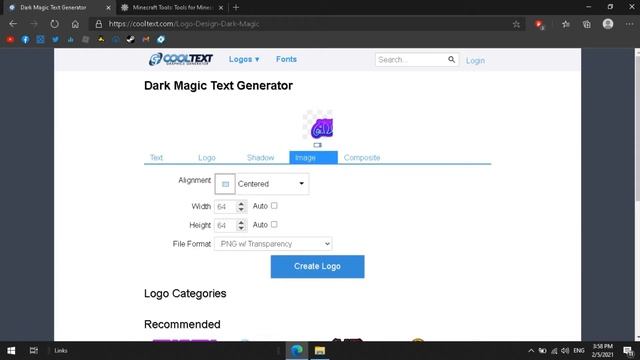640x360 pixels.
Task: Select the Image tab
Action: [313, 158]
